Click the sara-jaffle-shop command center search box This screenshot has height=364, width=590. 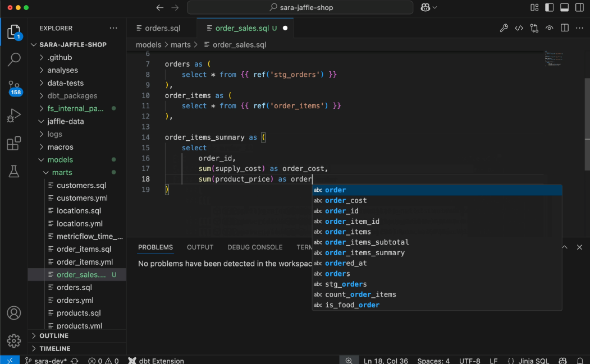point(300,7)
